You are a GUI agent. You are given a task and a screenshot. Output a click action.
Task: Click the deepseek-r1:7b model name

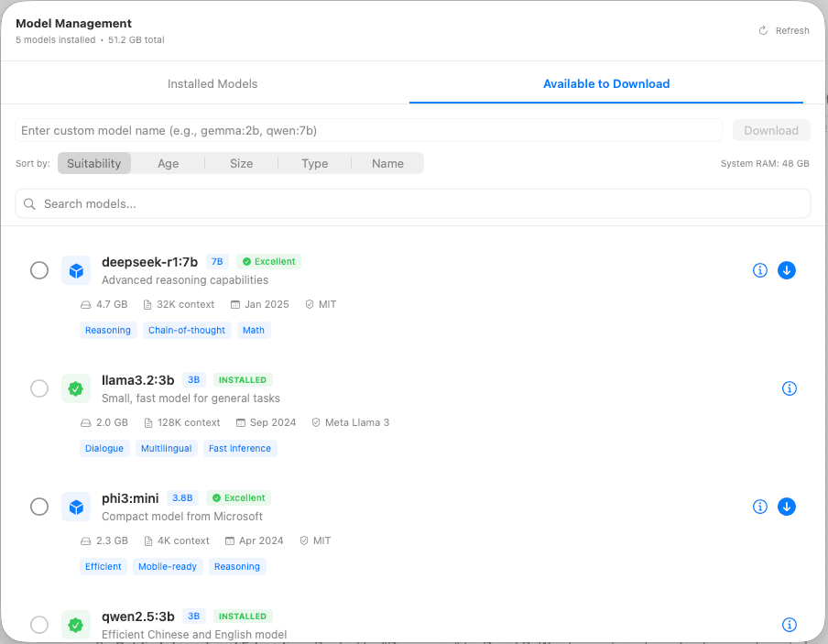click(x=149, y=262)
